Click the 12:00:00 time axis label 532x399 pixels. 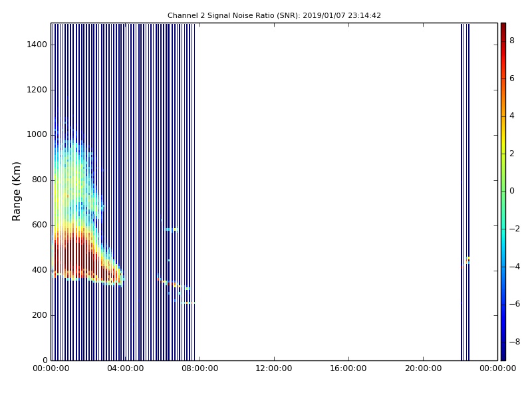click(x=274, y=368)
